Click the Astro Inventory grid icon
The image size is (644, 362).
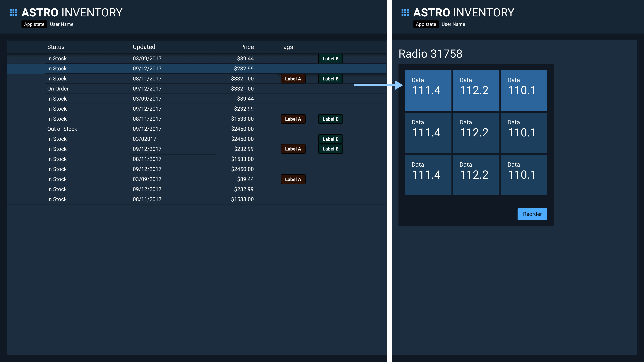click(x=13, y=12)
